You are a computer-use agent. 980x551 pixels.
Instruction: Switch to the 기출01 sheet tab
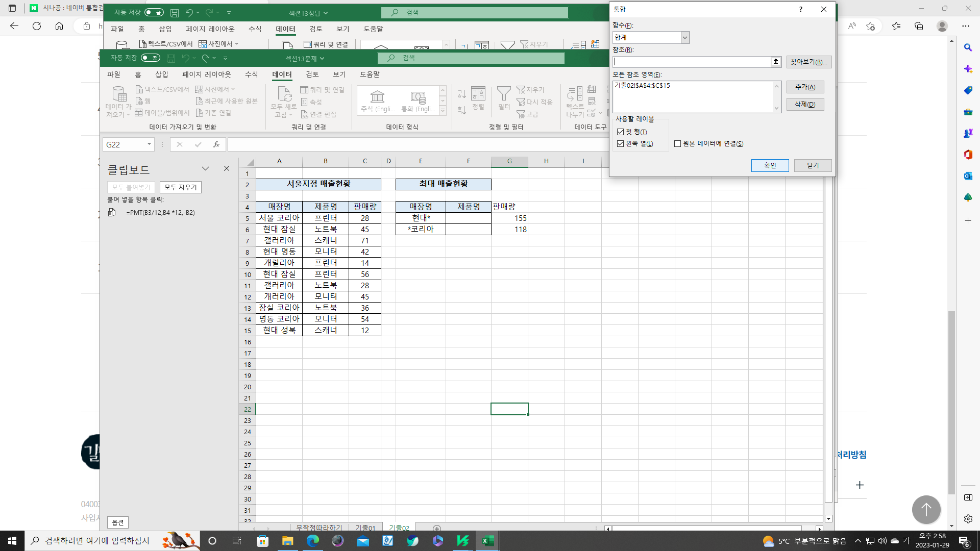tap(365, 528)
